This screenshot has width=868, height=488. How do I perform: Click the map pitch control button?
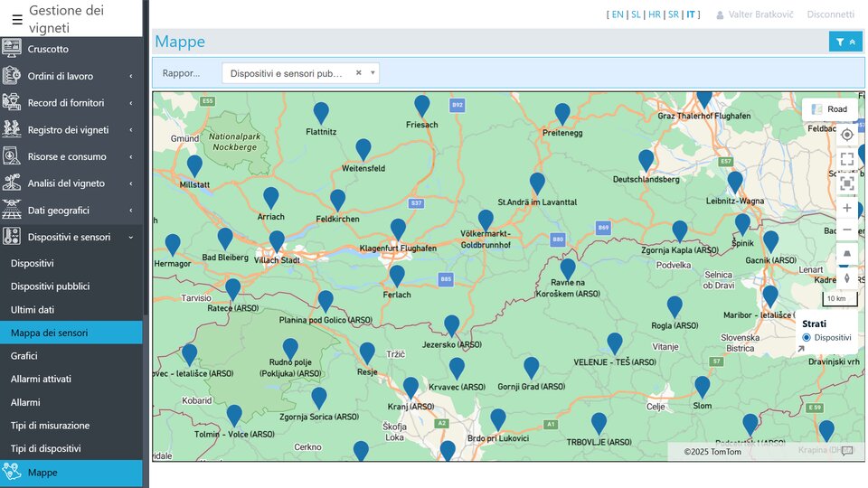pyautogui.click(x=846, y=255)
